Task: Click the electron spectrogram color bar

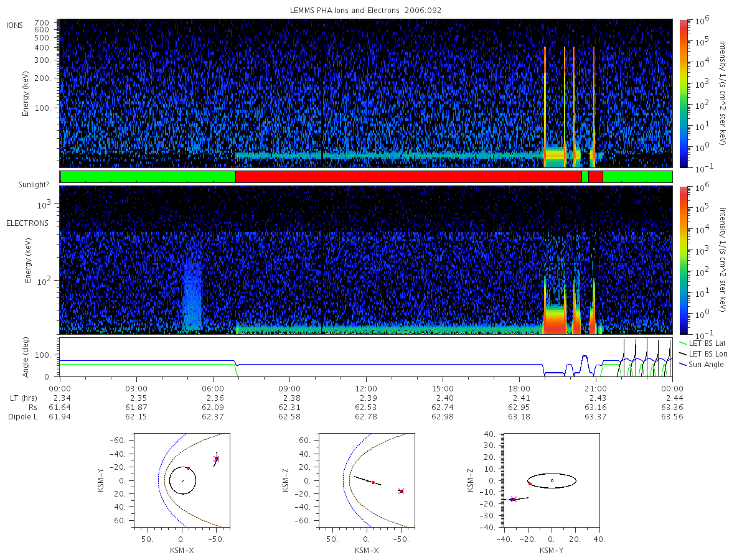Action: click(x=683, y=260)
